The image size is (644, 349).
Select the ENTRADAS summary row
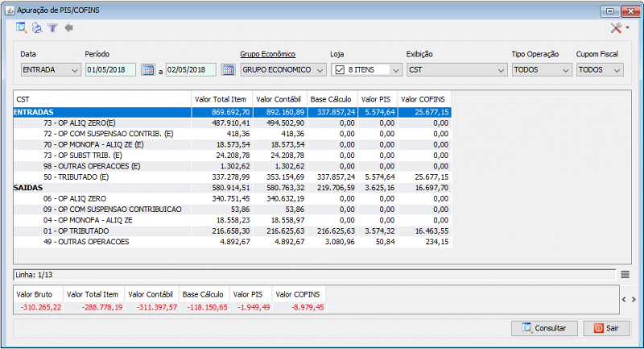coord(233,112)
